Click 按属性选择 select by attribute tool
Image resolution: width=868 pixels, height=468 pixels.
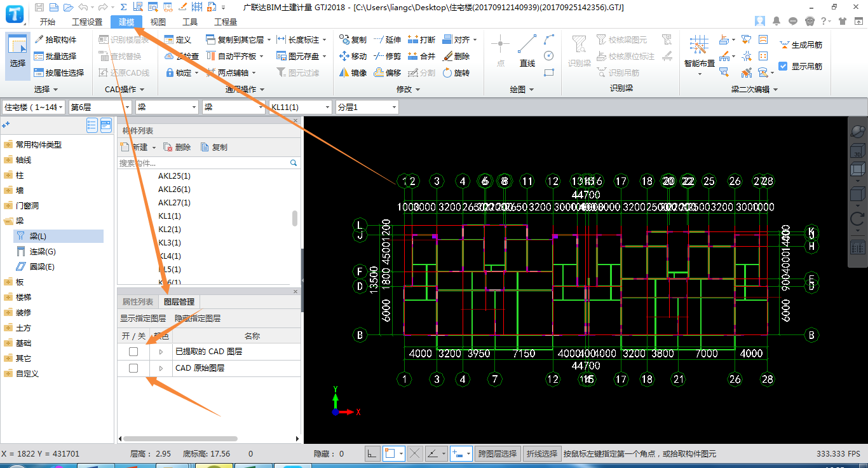pyautogui.click(x=59, y=72)
